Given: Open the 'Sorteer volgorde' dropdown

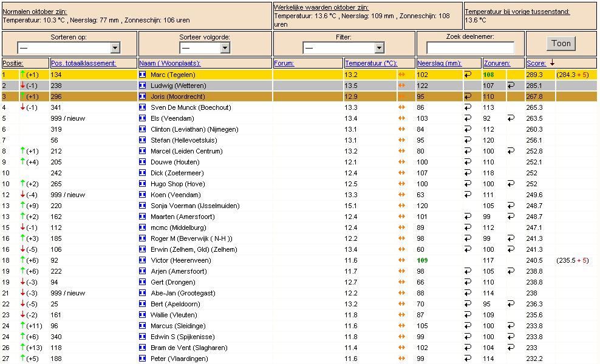Looking at the screenshot, I should (x=205, y=48).
